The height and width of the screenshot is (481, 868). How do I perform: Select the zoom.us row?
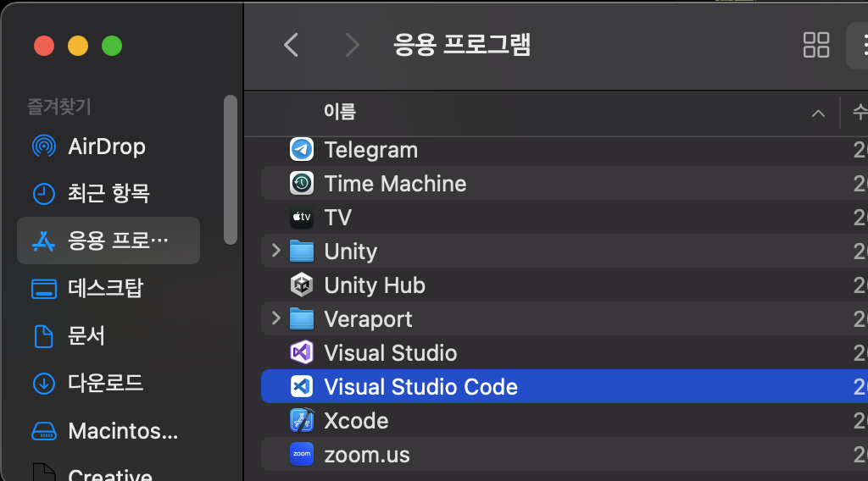coord(564,454)
